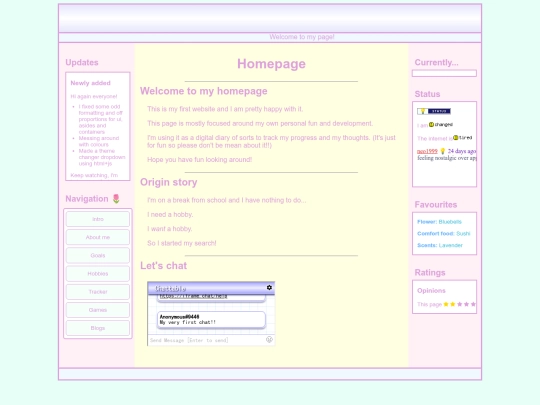Image resolution: width=540 pixels, height=405 pixels.
Task: Click the "Let's chat" heading
Action: (163, 266)
